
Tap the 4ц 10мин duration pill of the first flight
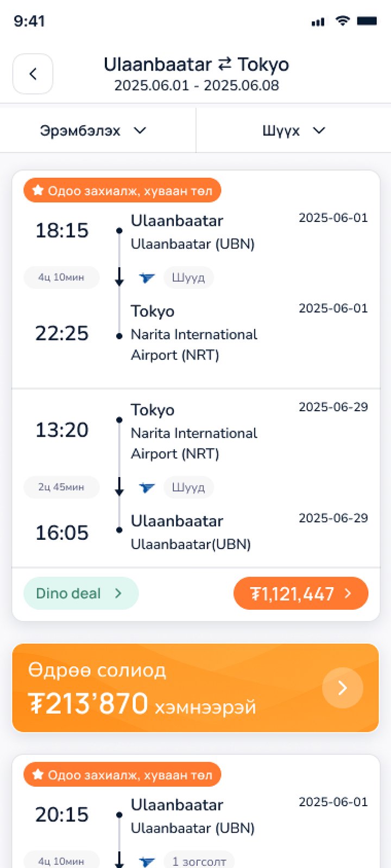pyautogui.click(x=61, y=278)
